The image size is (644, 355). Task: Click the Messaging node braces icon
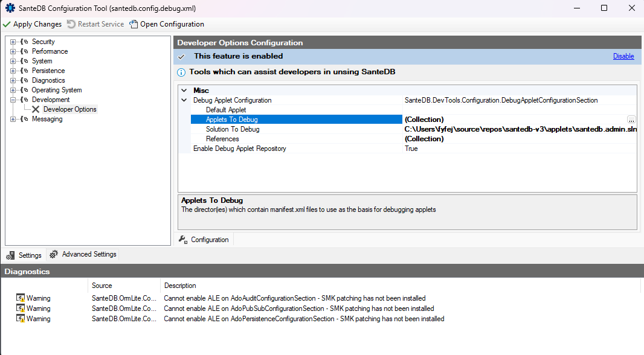click(x=25, y=119)
